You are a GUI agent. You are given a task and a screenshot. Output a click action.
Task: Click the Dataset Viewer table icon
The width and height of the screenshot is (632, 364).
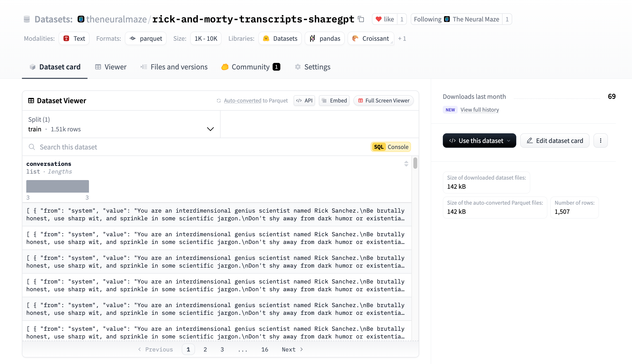[x=31, y=101]
